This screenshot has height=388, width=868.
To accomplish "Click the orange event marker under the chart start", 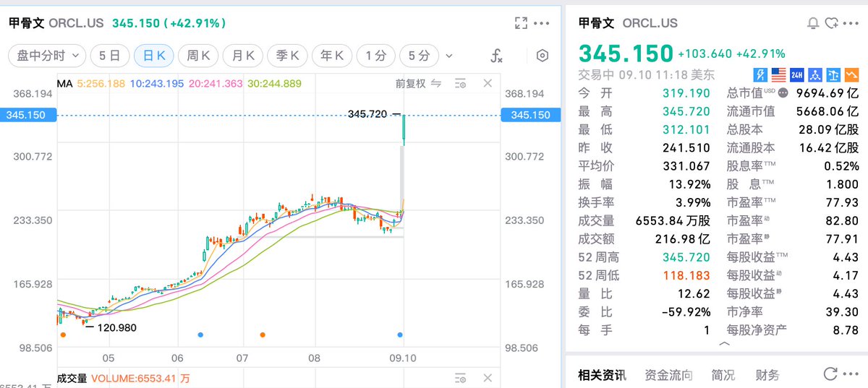I will click(63, 335).
